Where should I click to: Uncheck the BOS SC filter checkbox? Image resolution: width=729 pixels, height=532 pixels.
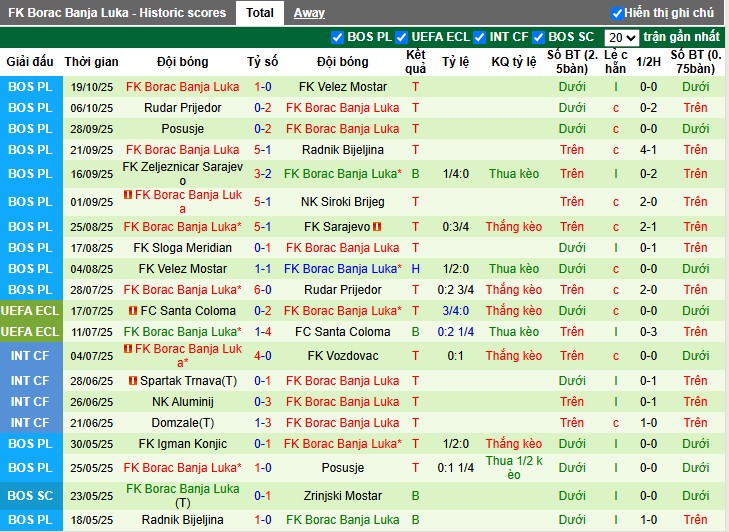538,37
